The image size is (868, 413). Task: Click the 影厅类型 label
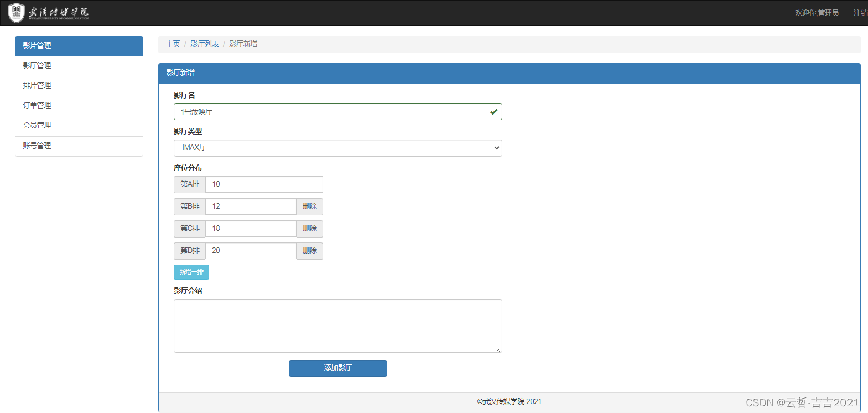point(188,131)
